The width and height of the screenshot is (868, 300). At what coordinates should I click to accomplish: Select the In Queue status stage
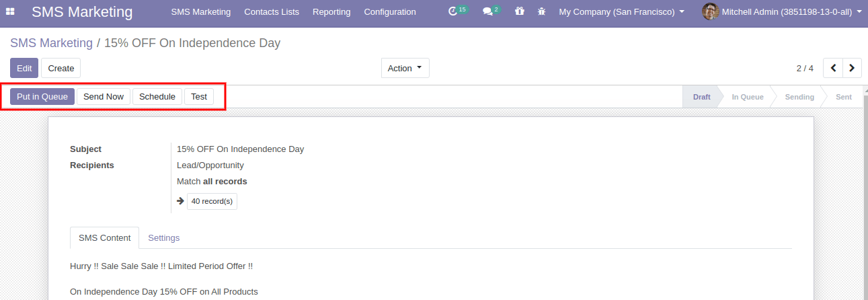tap(748, 97)
